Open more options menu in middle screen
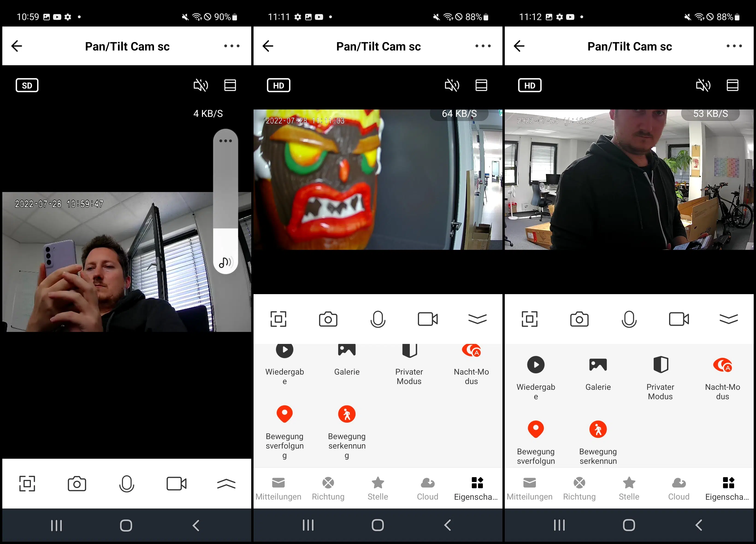756x544 pixels. [x=483, y=46]
